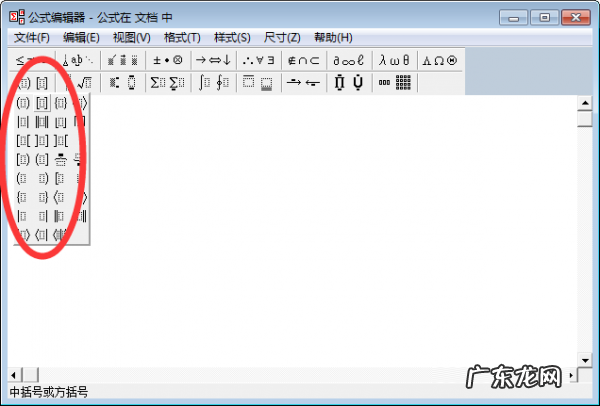
Task: Open the fraction and radical templates palette
Action: [78, 83]
